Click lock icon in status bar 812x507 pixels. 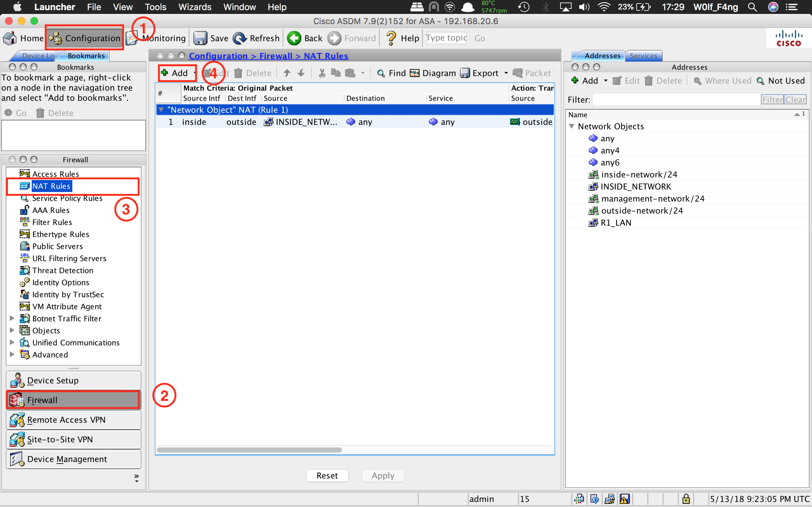point(686,499)
